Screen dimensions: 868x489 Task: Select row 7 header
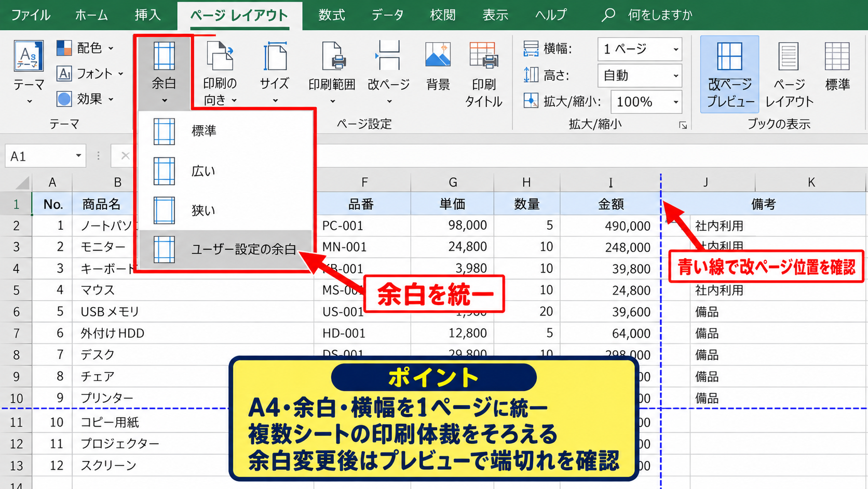16,333
